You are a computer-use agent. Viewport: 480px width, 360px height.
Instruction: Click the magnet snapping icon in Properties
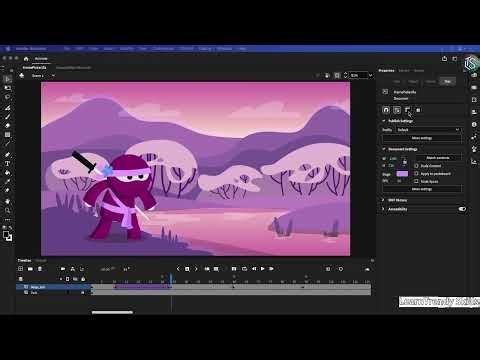(x=386, y=110)
